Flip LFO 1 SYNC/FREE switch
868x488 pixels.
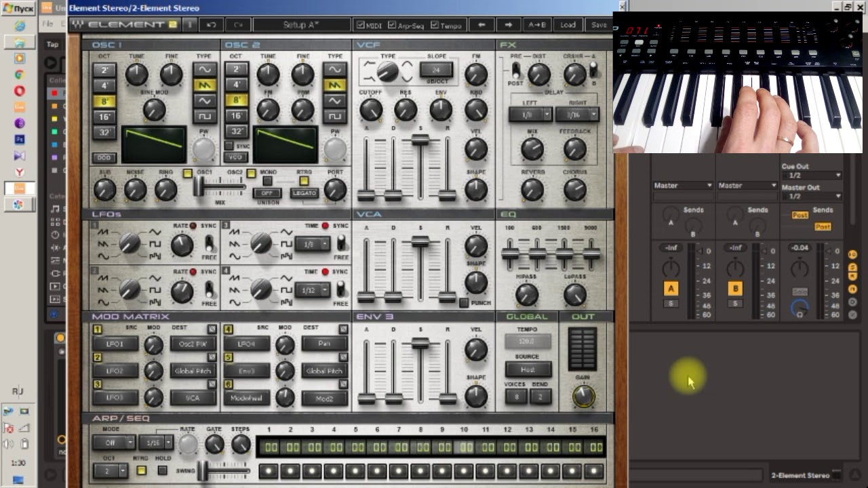click(209, 243)
